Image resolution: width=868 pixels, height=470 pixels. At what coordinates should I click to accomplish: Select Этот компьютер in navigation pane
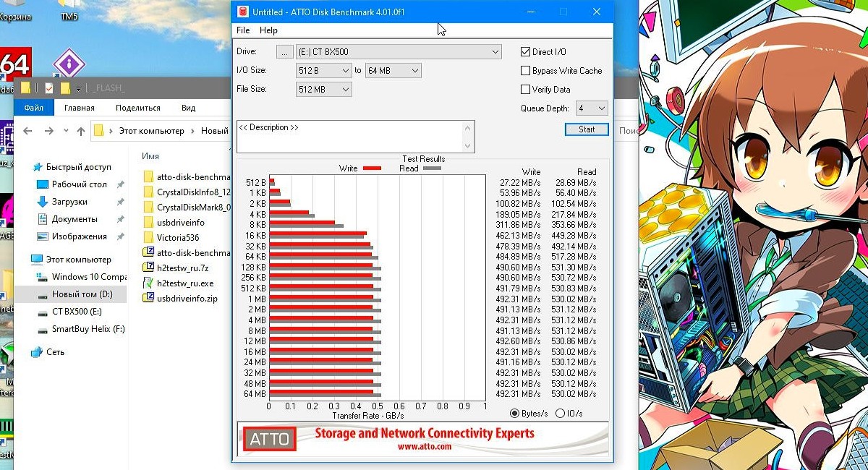tap(78, 260)
